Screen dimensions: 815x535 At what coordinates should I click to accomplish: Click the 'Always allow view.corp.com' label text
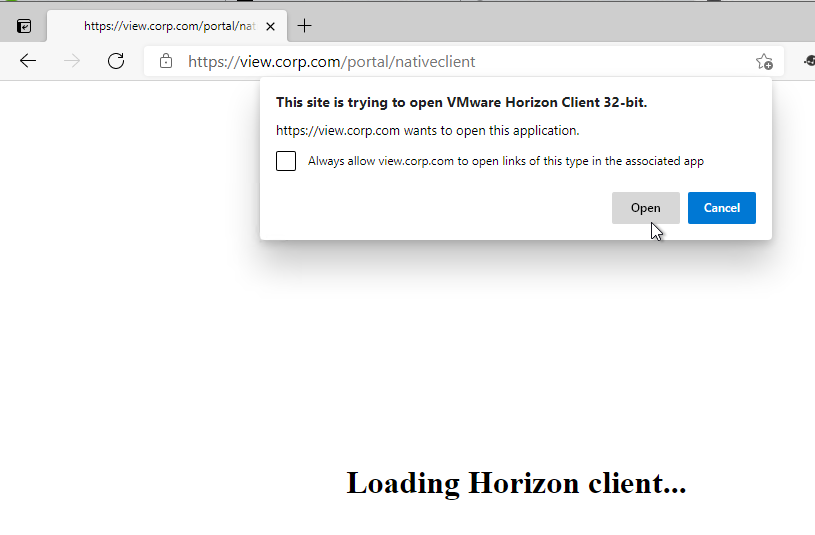pyautogui.click(x=506, y=161)
